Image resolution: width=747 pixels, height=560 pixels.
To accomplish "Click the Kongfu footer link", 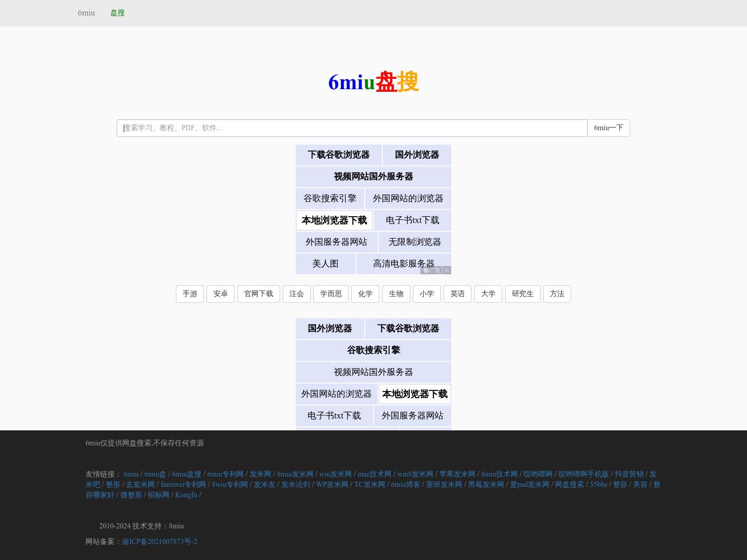I will [x=186, y=495].
